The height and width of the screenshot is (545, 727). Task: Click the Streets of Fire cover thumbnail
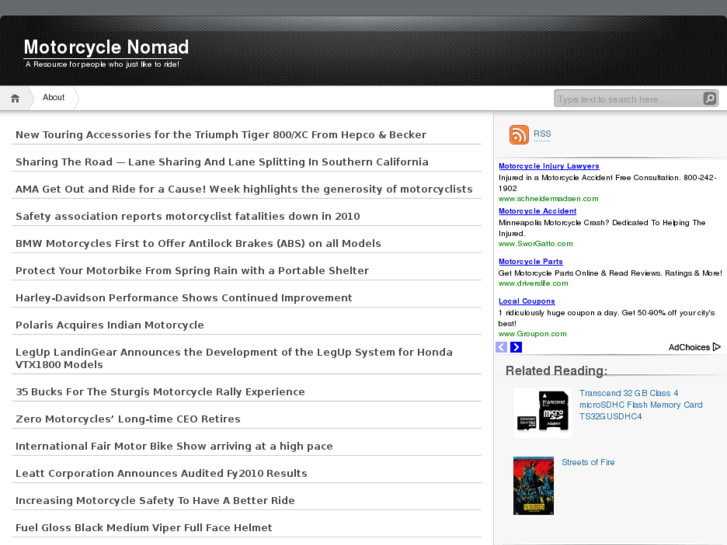pos(533,486)
